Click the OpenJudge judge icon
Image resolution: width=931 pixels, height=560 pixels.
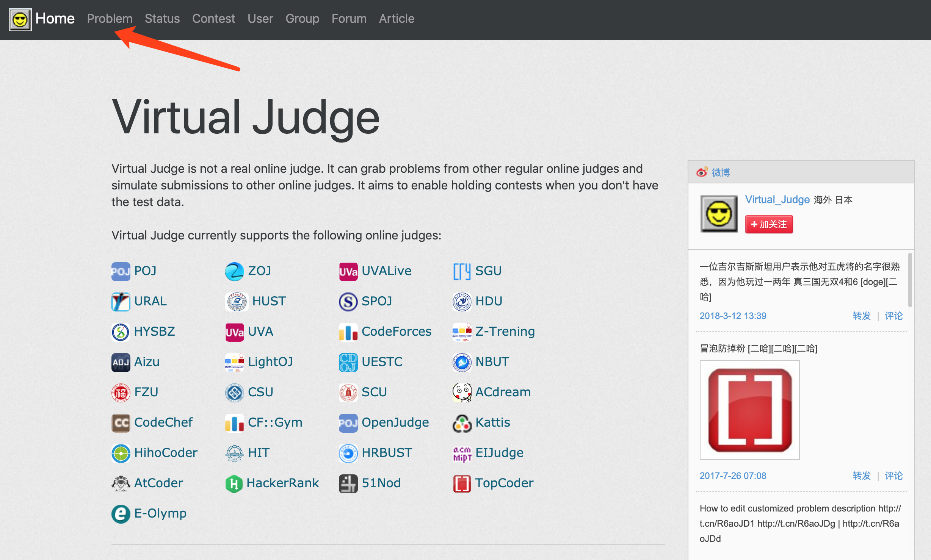point(348,423)
